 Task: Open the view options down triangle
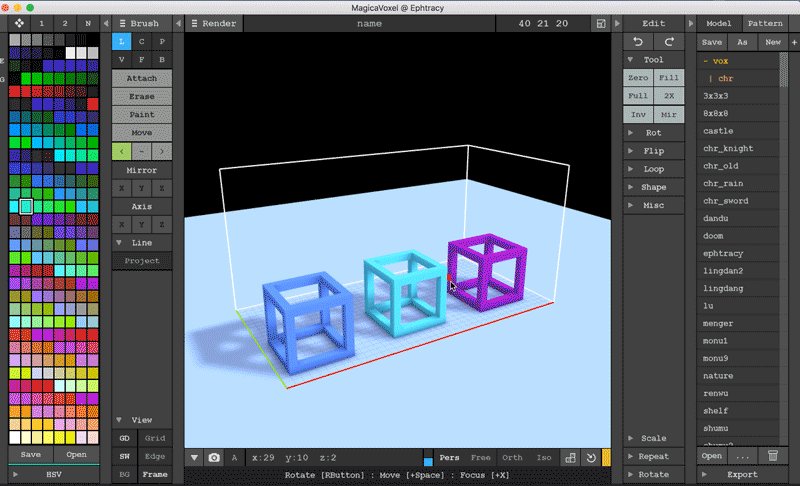click(194, 457)
